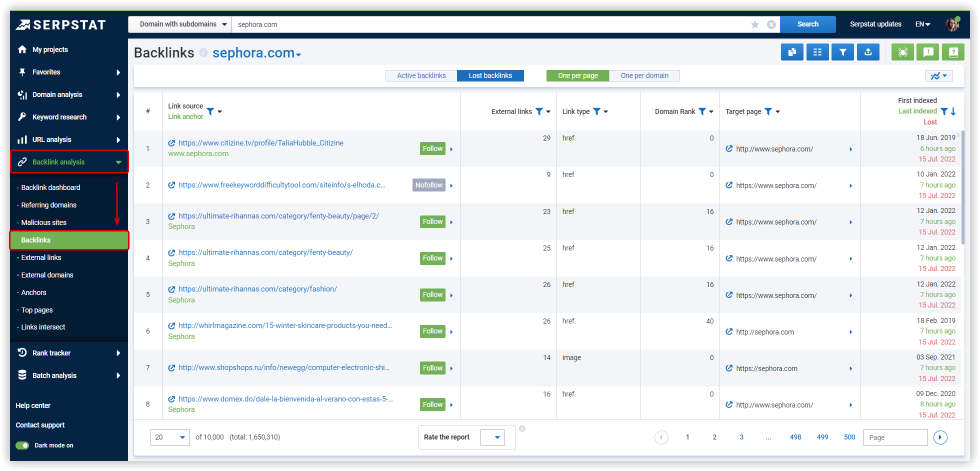The height and width of the screenshot is (471, 980).
Task: Star sephora.com as a favorite query
Action: point(755,24)
